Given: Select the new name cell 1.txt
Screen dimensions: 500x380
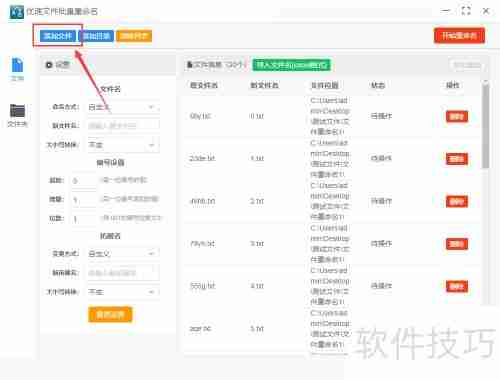Looking at the screenshot, I should pos(257,158).
